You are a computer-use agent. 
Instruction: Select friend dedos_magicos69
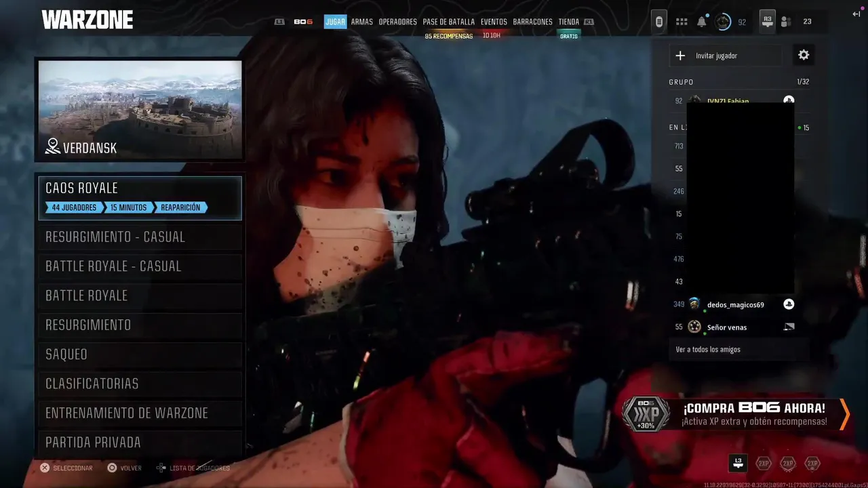[735, 304]
